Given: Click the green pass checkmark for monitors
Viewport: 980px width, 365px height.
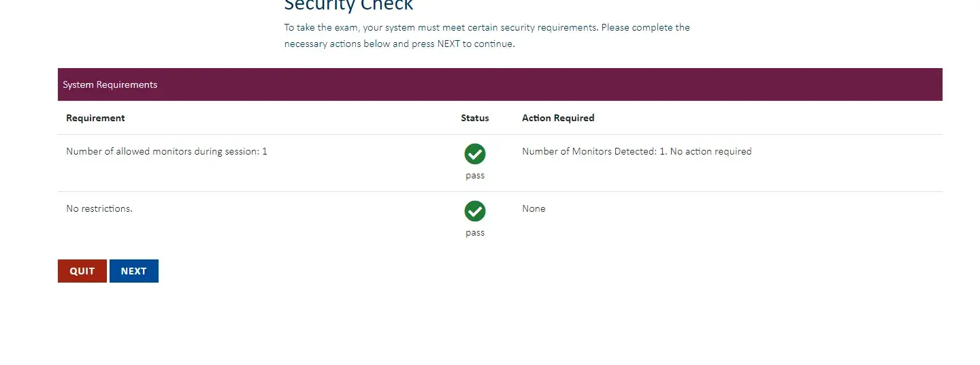Looking at the screenshot, I should click(475, 155).
